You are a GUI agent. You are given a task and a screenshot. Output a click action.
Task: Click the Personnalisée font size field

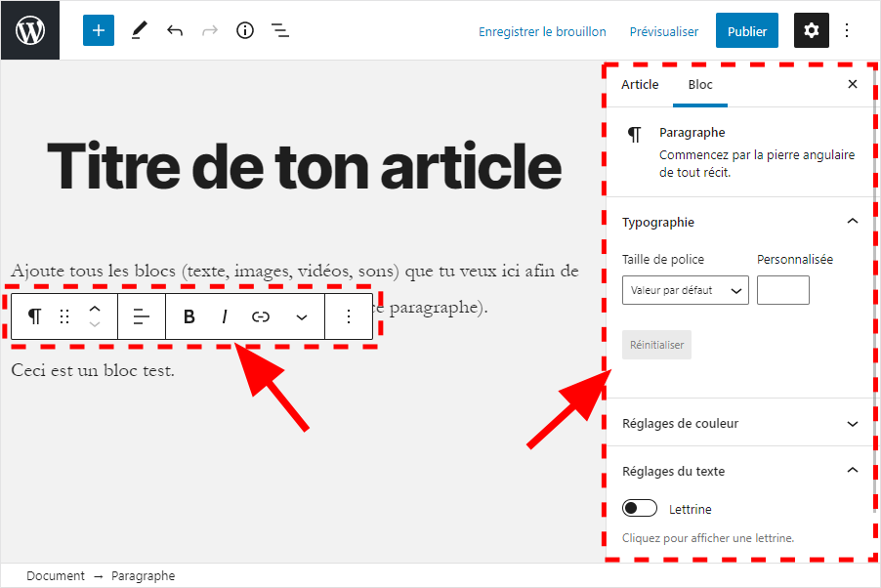[782, 290]
